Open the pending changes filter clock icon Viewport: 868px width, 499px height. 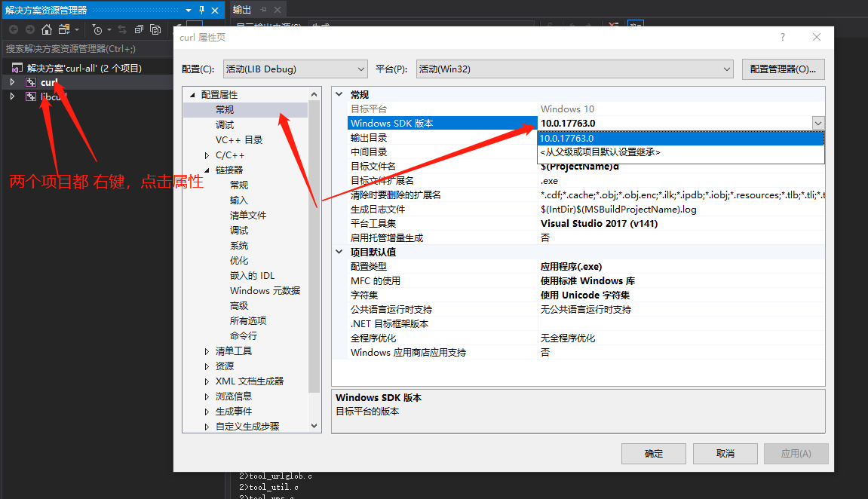pos(97,29)
